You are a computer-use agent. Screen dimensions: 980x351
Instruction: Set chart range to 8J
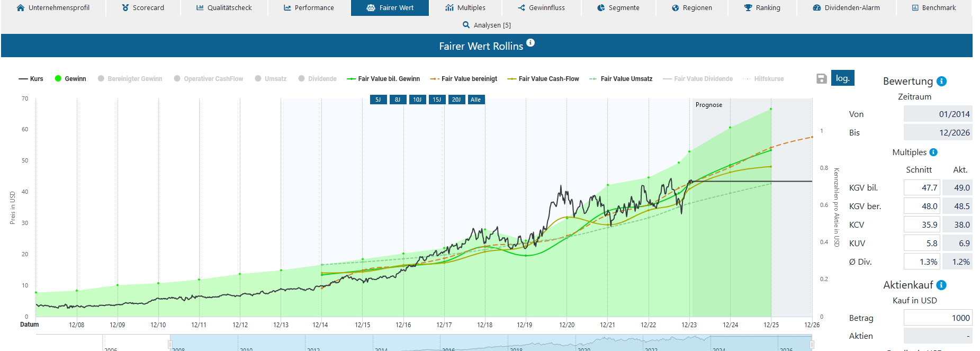click(x=398, y=100)
